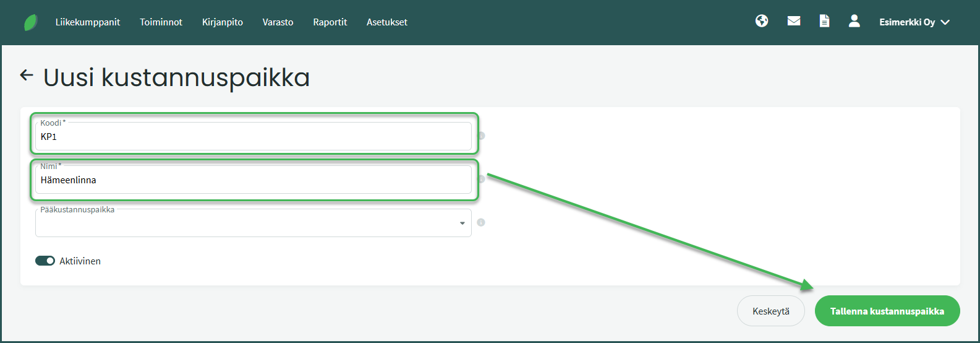The image size is (980, 343).
Task: Click the green leaf logo
Action: click(x=30, y=22)
